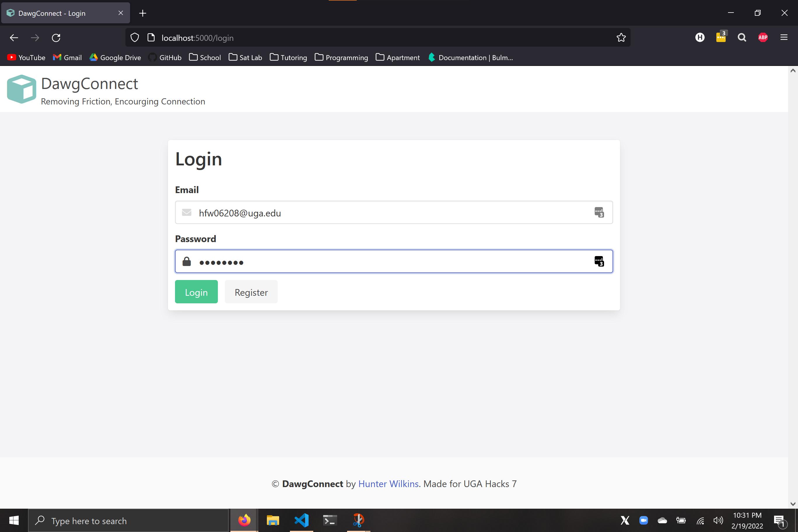This screenshot has height=532, width=798.
Task: Open the tracking protection shield icon
Action: tap(135, 38)
